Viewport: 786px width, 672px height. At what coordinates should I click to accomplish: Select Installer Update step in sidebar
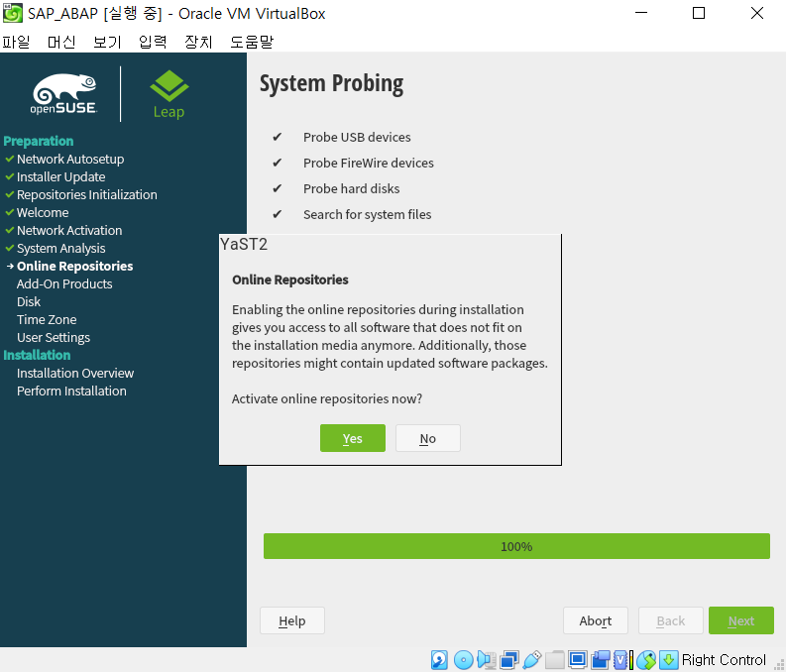[61, 176]
